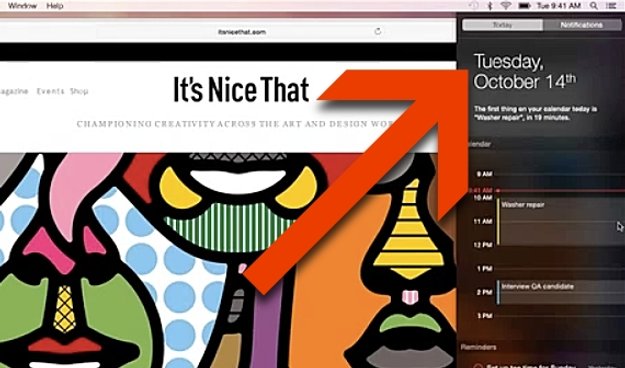Open the Help menu
The width and height of the screenshot is (625, 368).
point(55,6)
